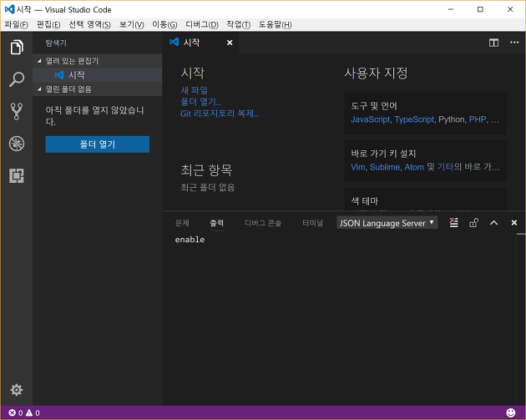Click the Git 리포지토리 복제... link
This screenshot has height=420, width=526.
point(220,114)
